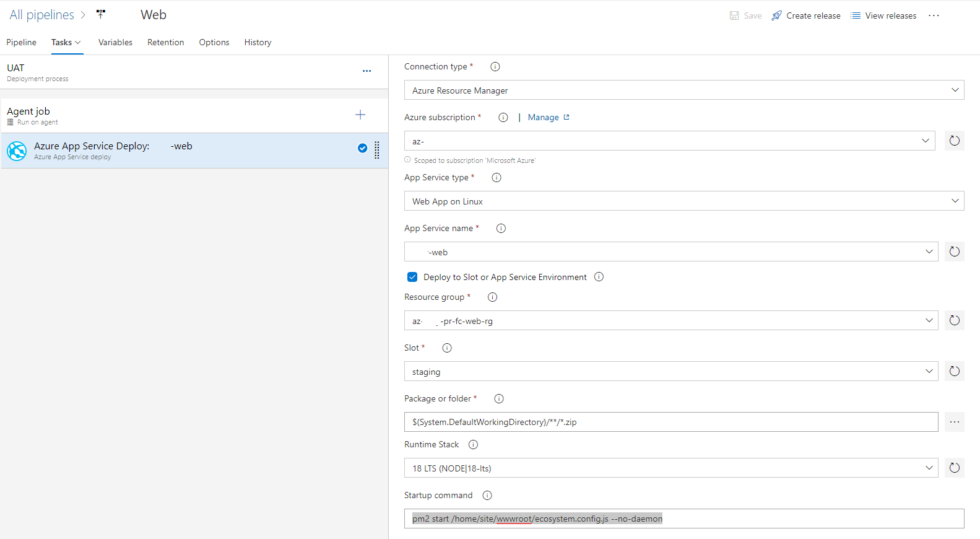
Task: Refresh the Runtime Stack list
Action: pyautogui.click(x=955, y=468)
